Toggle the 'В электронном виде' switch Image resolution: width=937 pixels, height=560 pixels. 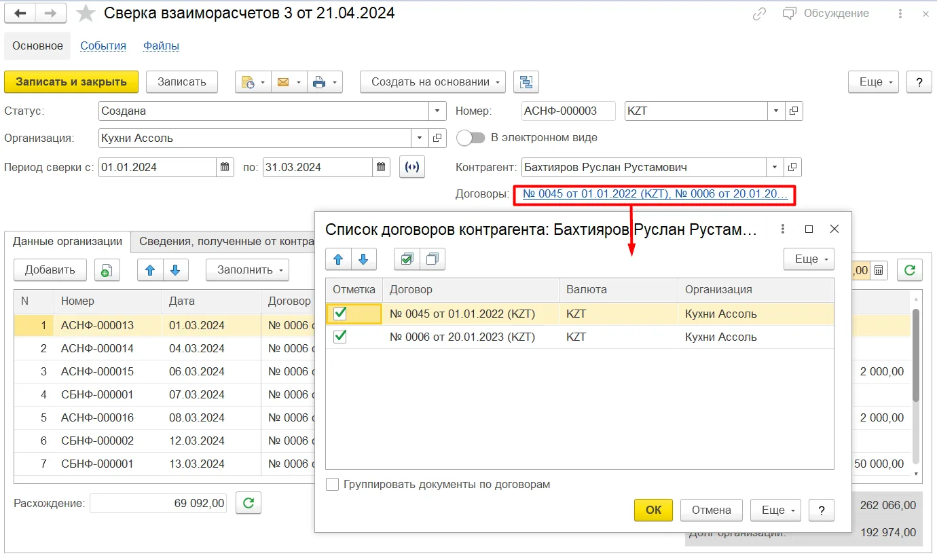471,138
